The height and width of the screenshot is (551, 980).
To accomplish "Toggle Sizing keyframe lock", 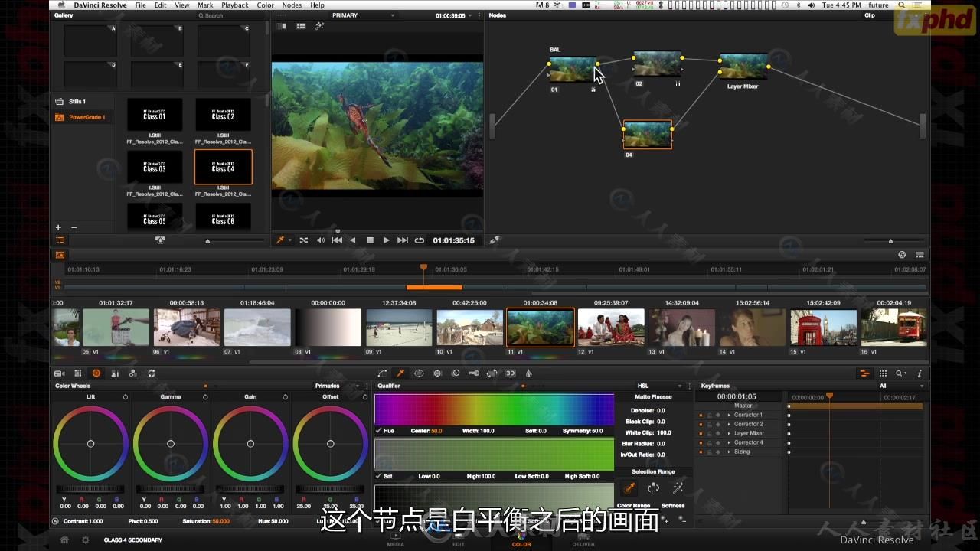I will [x=709, y=452].
